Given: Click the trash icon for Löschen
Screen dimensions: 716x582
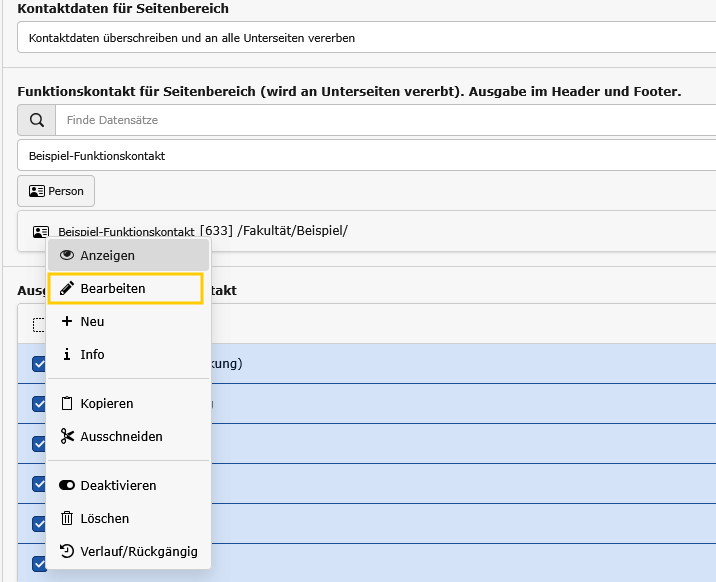Looking at the screenshot, I should [x=67, y=519].
